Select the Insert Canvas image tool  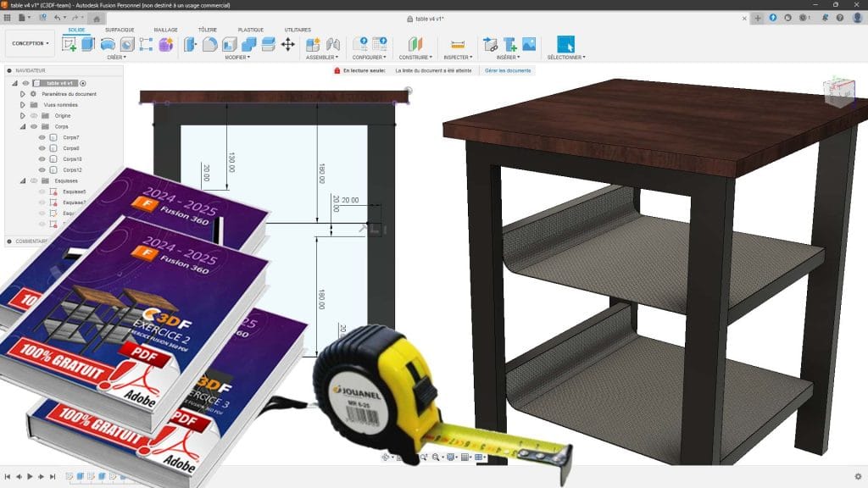coord(529,44)
